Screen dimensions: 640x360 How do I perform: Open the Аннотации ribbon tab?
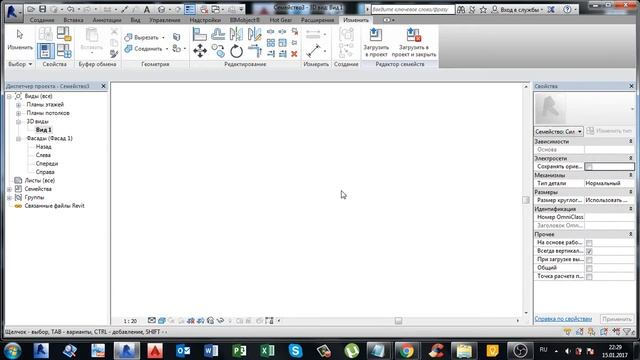pos(107,20)
